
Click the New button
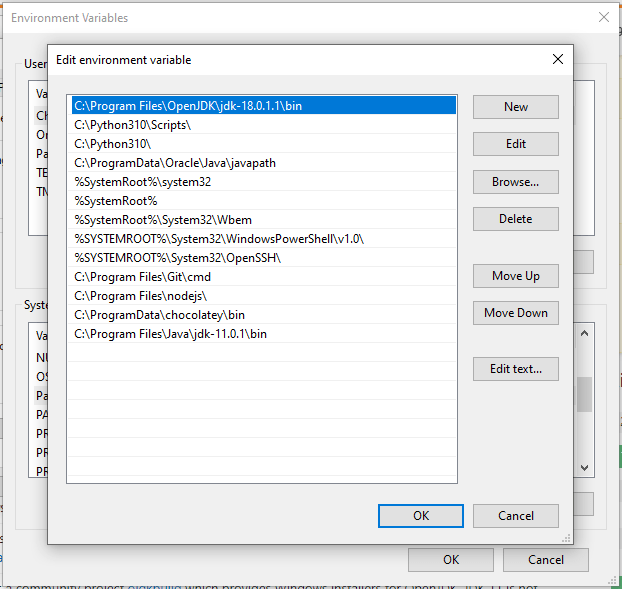click(x=516, y=107)
